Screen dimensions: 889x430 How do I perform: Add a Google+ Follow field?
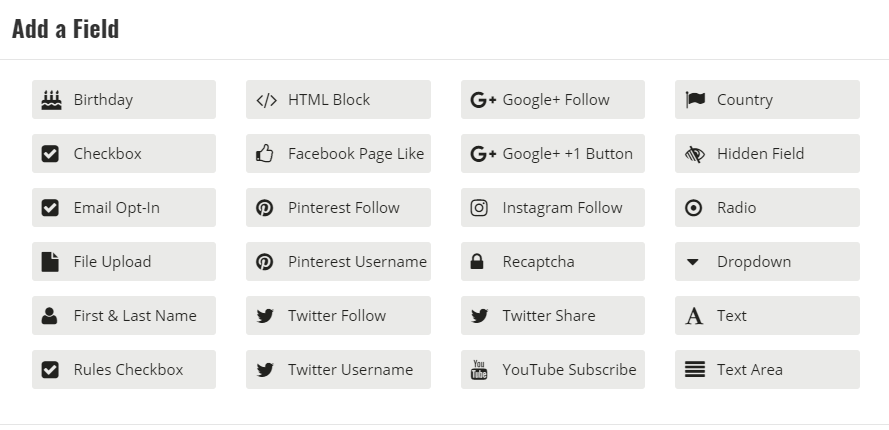553,100
